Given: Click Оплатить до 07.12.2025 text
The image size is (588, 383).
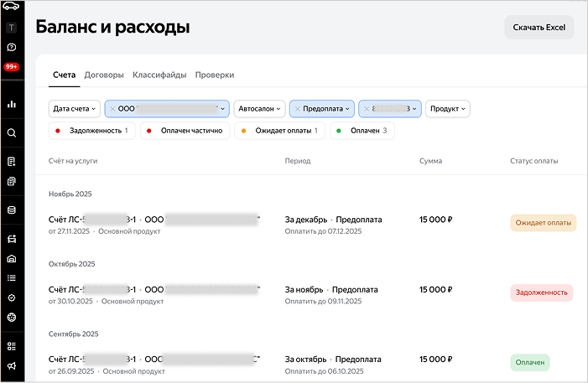Looking at the screenshot, I should [x=323, y=231].
